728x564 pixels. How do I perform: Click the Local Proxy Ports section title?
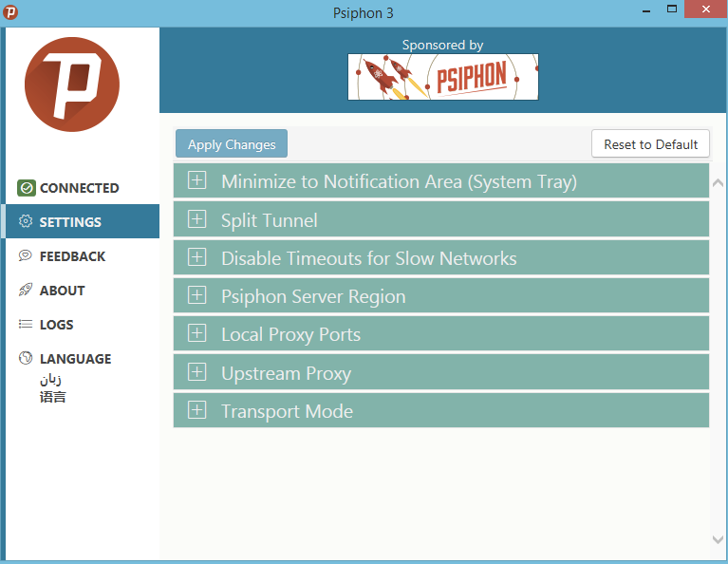coord(290,335)
